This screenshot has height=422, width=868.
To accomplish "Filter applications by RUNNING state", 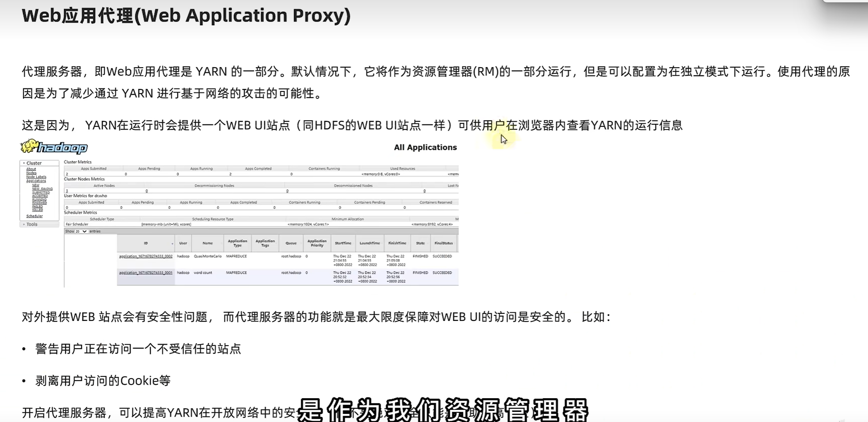I will [x=39, y=199].
